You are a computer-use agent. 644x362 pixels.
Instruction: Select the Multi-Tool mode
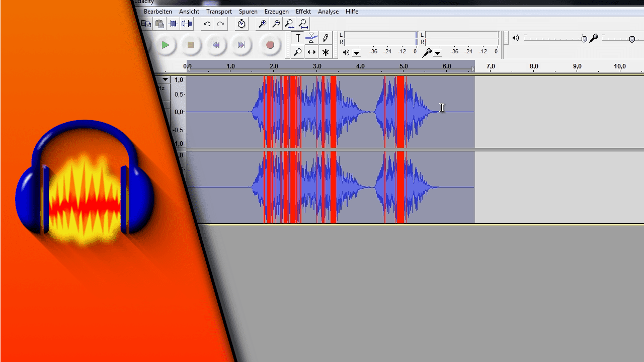tap(325, 52)
